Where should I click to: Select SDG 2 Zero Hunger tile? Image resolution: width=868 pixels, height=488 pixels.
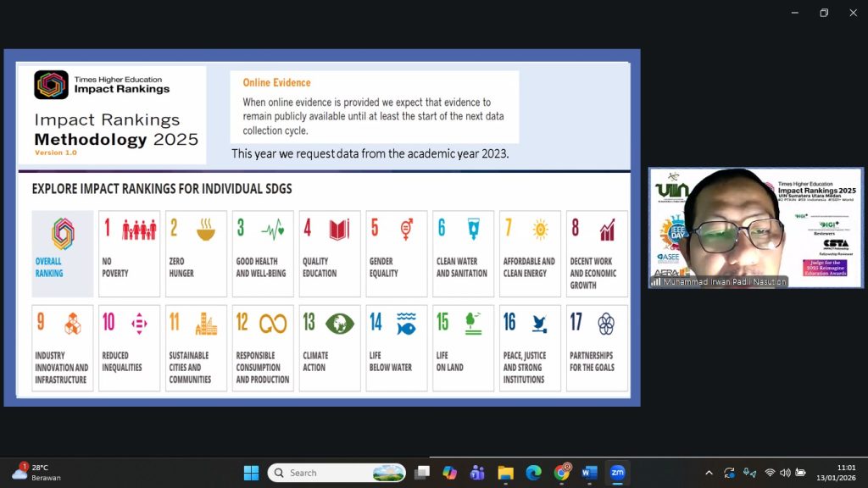click(x=196, y=253)
